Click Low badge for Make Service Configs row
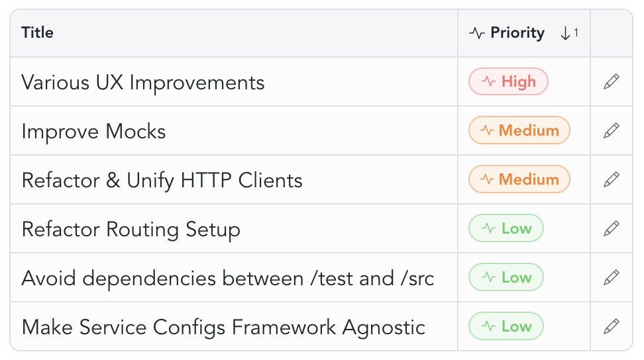This screenshot has width=644, height=360. [506, 327]
